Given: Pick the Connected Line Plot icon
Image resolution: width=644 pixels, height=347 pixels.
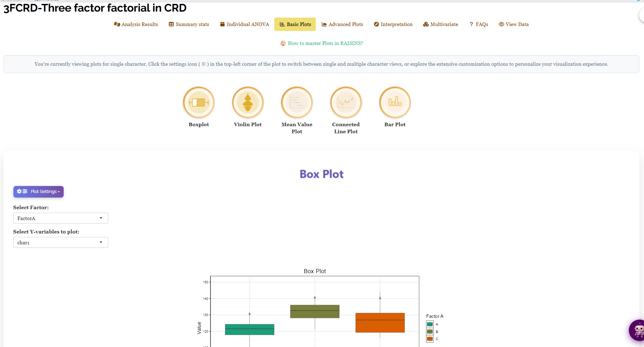Looking at the screenshot, I should tap(346, 102).
